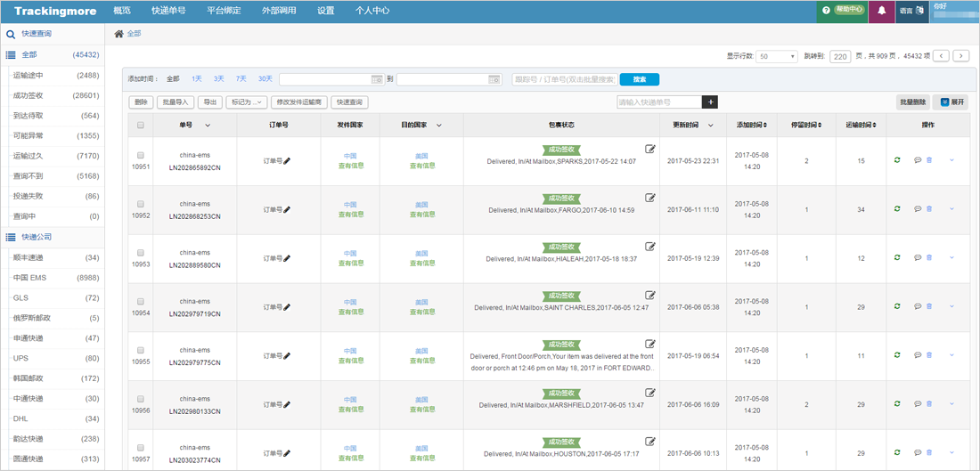Click the plus button to add tracking number
The image size is (980, 471).
pyautogui.click(x=709, y=102)
